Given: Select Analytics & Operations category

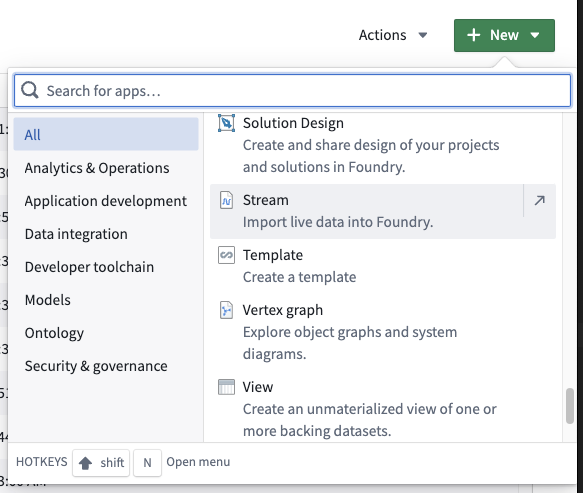Looking at the screenshot, I should tap(106, 168).
